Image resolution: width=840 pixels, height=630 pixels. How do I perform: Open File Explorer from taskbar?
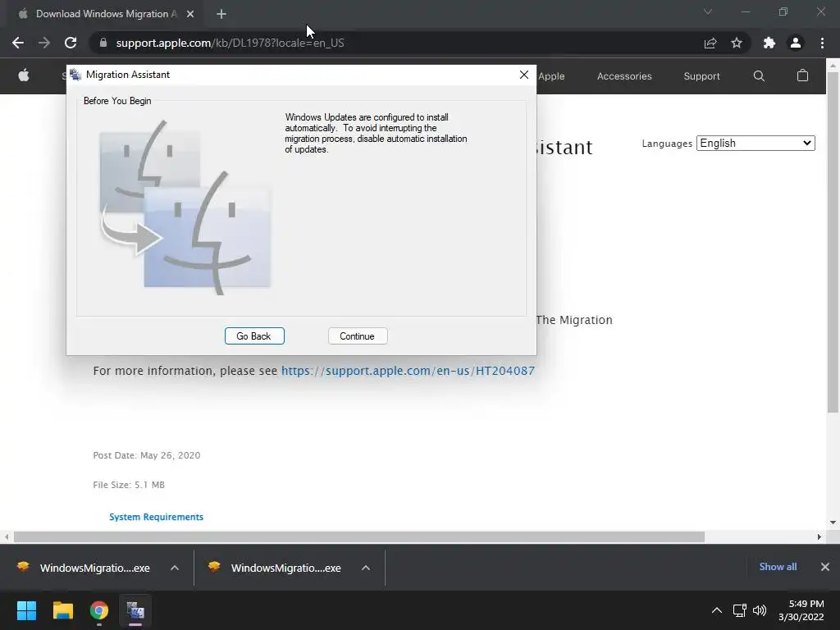tap(62, 610)
